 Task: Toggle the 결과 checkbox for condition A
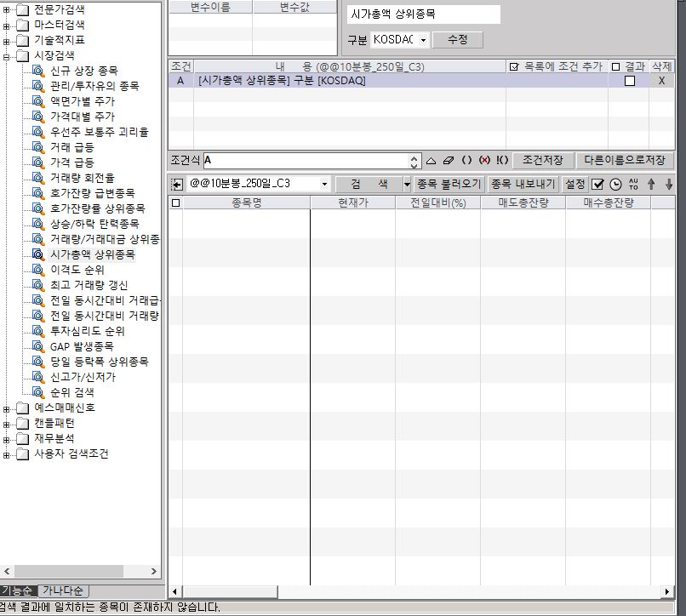[630, 81]
